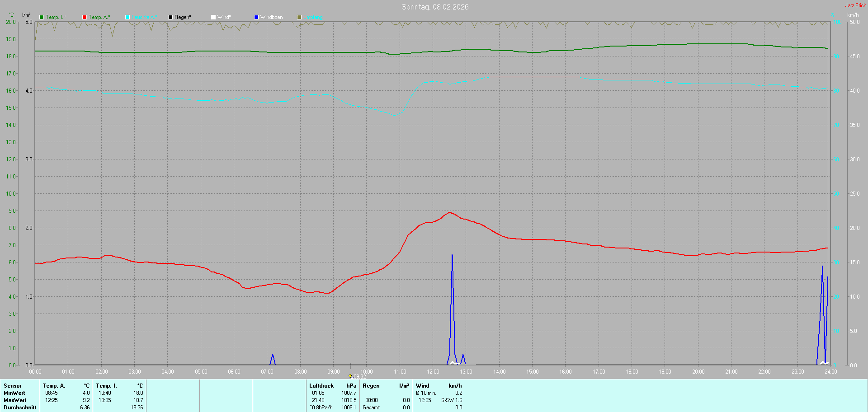This screenshot has height=412, width=868.
Task: Click the black Regen legend swatch
Action: [x=170, y=17]
